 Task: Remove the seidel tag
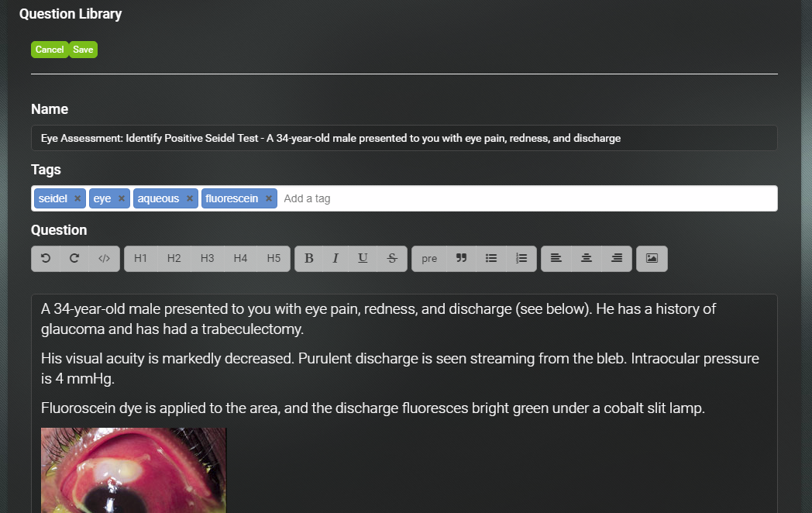pos(77,198)
